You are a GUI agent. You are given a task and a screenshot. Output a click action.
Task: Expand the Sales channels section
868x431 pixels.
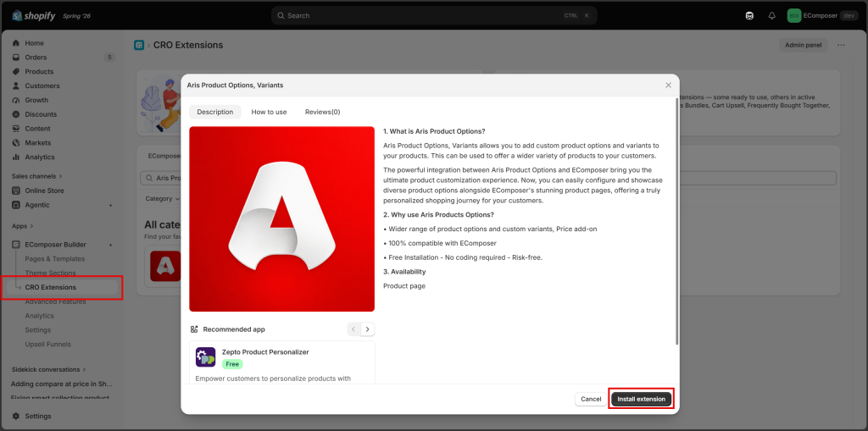36,176
